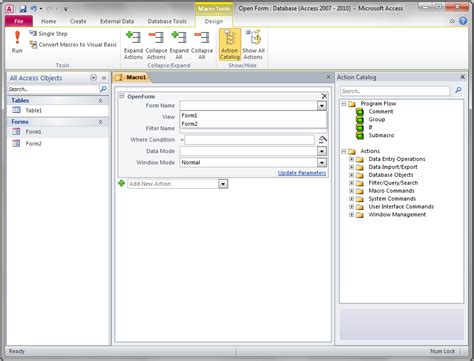Collapse the Actions folder
Screen dimensions: 474x361
[344, 151]
